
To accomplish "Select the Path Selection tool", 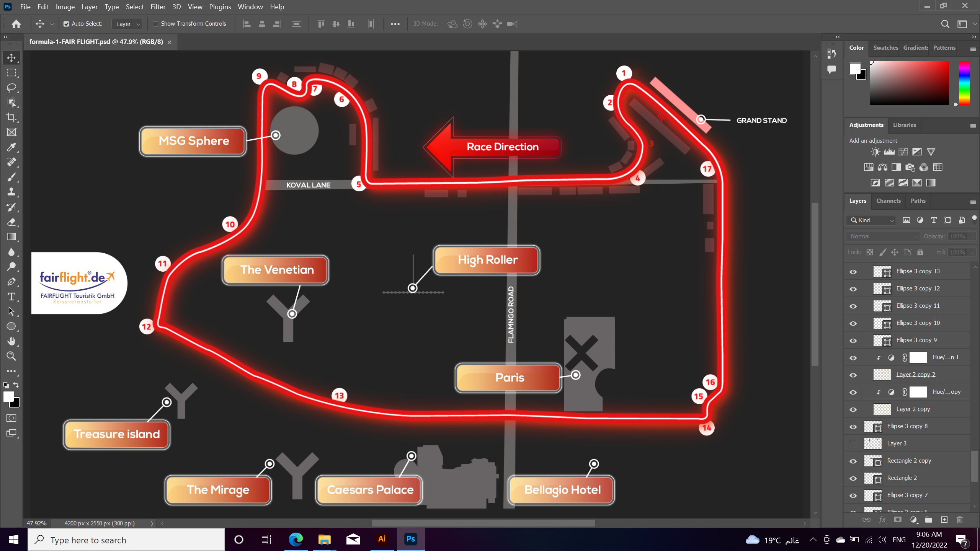I will (11, 311).
